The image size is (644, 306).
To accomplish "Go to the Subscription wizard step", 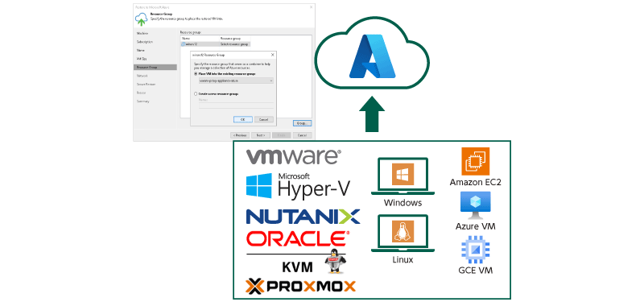I will 145,42.
